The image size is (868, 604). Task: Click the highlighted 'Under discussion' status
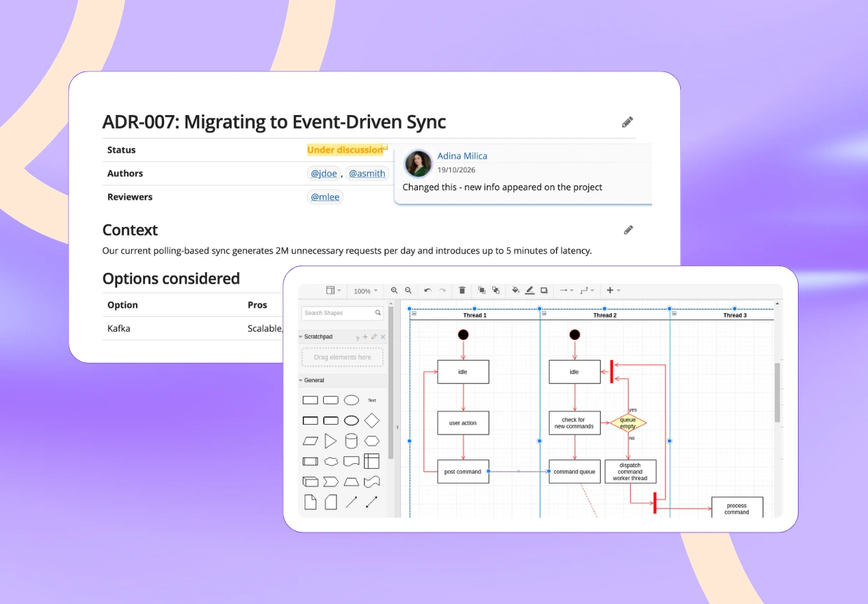345,149
